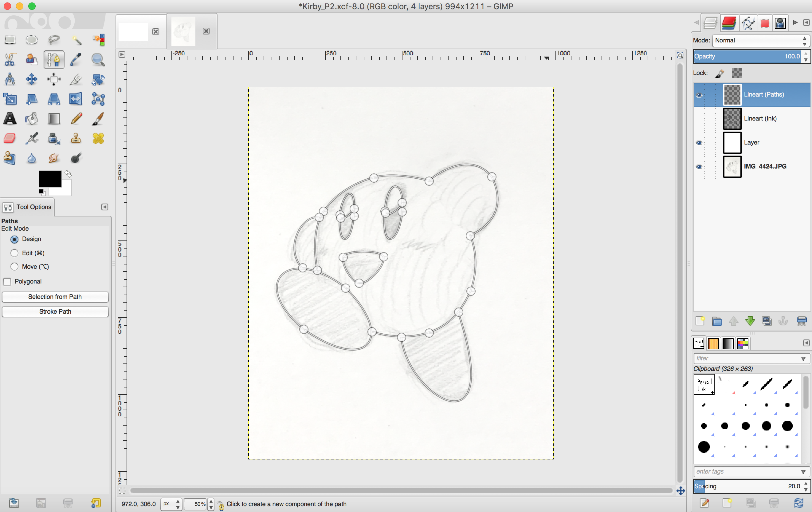Select the Alignment tool
Screen dimensions: 812x512
coord(54,79)
